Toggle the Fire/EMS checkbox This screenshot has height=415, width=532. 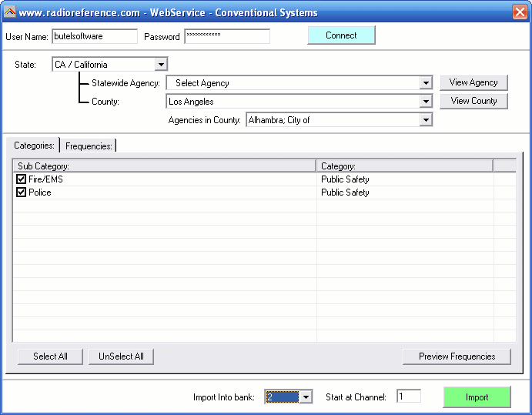21,179
